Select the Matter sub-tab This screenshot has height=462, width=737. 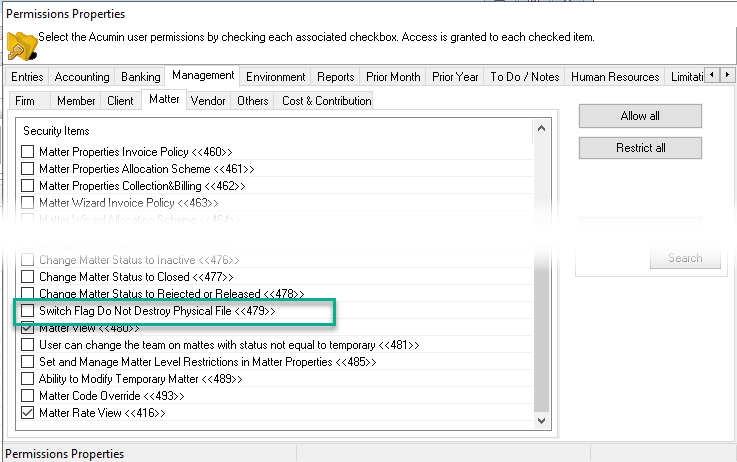tap(164, 99)
